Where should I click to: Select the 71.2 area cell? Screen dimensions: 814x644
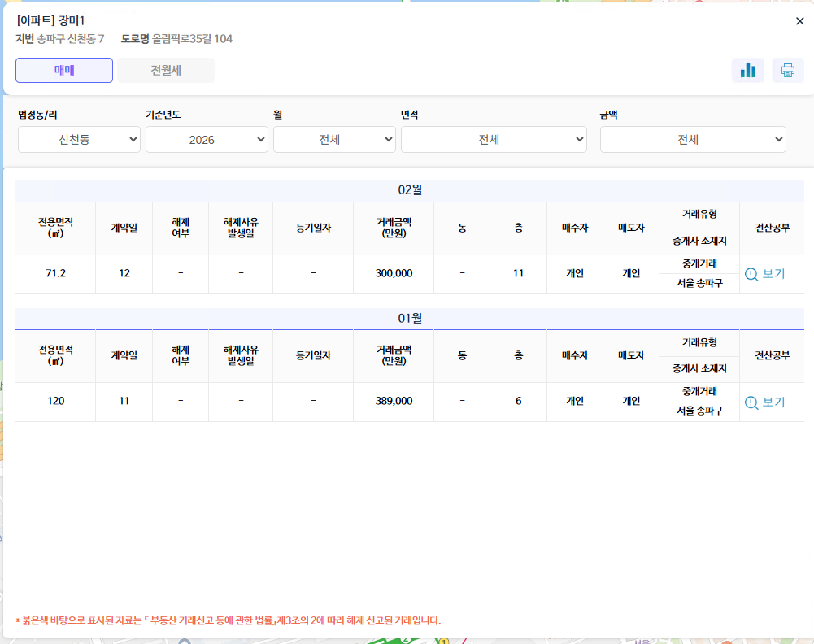[55, 274]
